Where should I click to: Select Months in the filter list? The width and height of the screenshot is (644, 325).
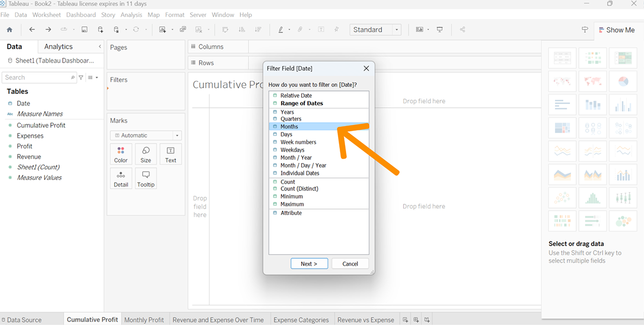pos(289,127)
